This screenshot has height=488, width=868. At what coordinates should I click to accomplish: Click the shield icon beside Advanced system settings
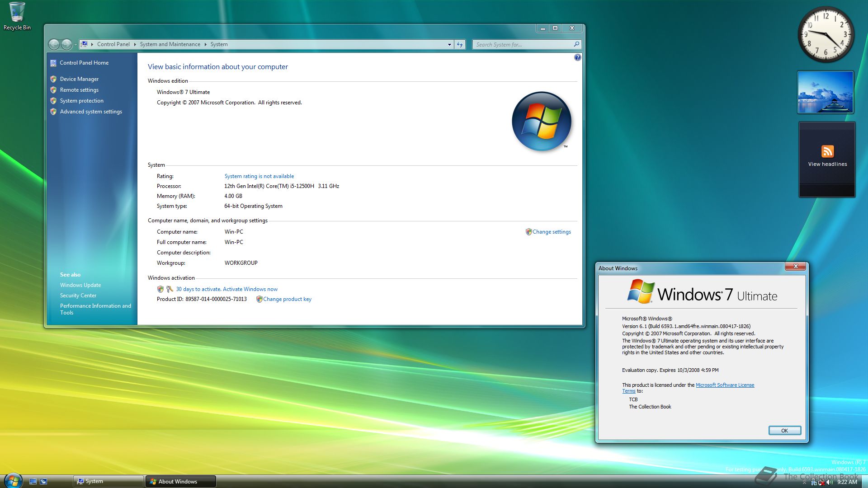[x=53, y=112]
